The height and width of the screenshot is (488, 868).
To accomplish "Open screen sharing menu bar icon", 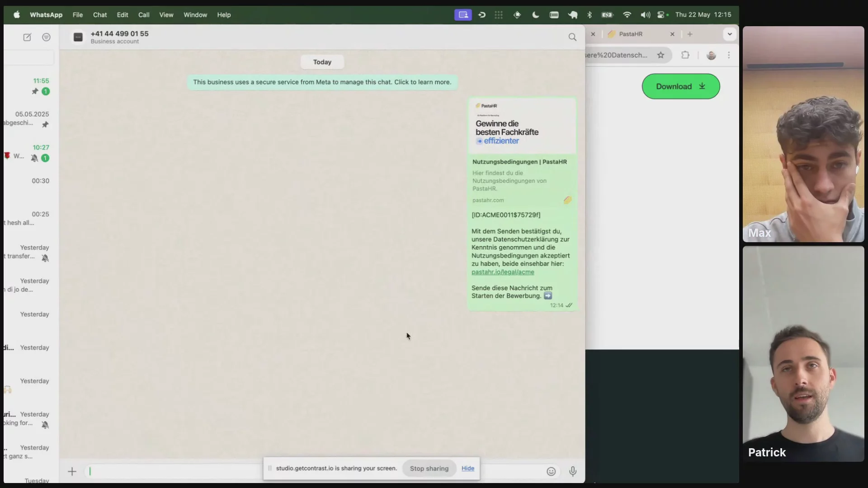I will (463, 14).
